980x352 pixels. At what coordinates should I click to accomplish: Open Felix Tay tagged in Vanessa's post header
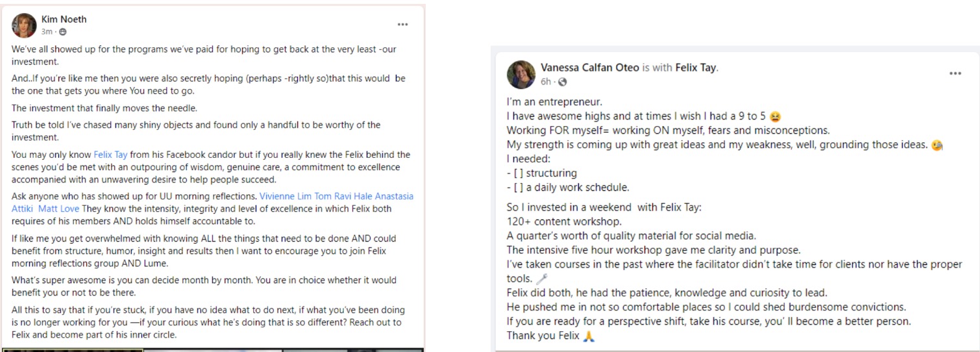pyautogui.click(x=696, y=68)
